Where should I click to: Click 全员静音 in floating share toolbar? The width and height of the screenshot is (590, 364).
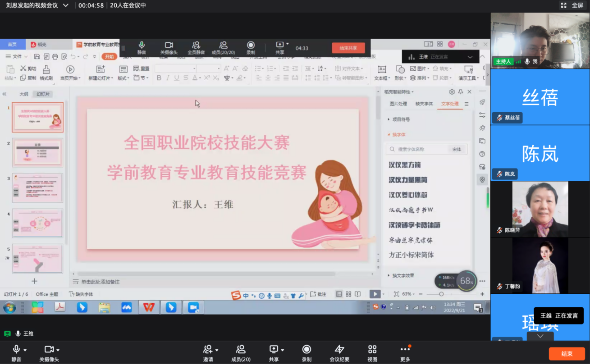pyautogui.click(x=196, y=48)
